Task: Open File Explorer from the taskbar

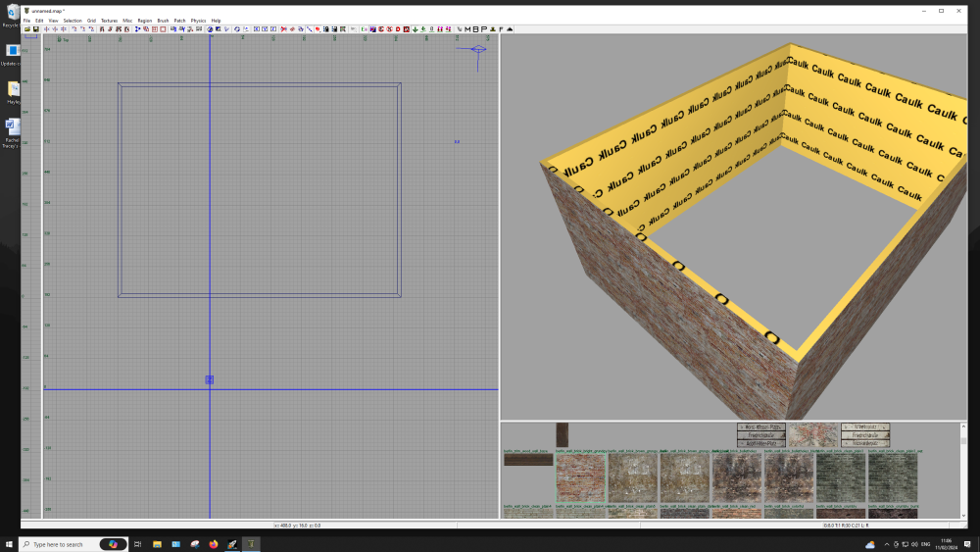Action: [157, 544]
